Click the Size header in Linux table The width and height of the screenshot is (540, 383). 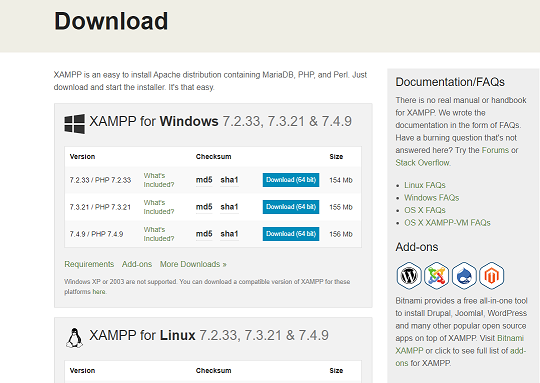click(336, 371)
